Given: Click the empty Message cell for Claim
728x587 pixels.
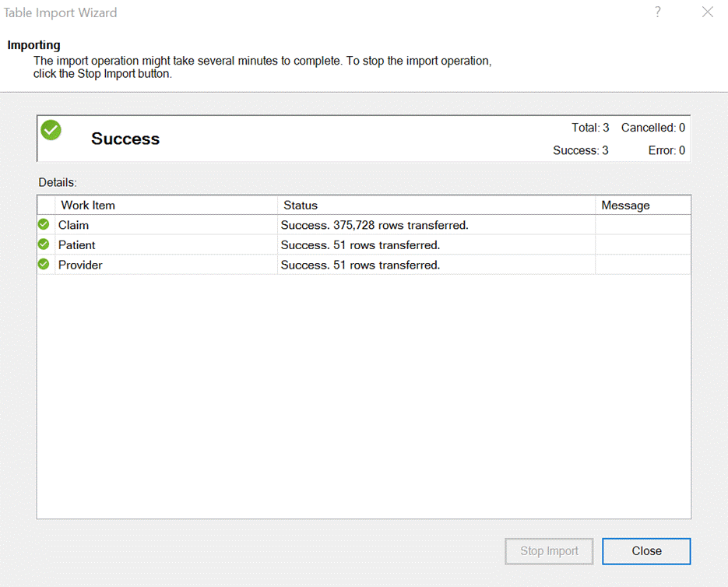Looking at the screenshot, I should point(643,225).
